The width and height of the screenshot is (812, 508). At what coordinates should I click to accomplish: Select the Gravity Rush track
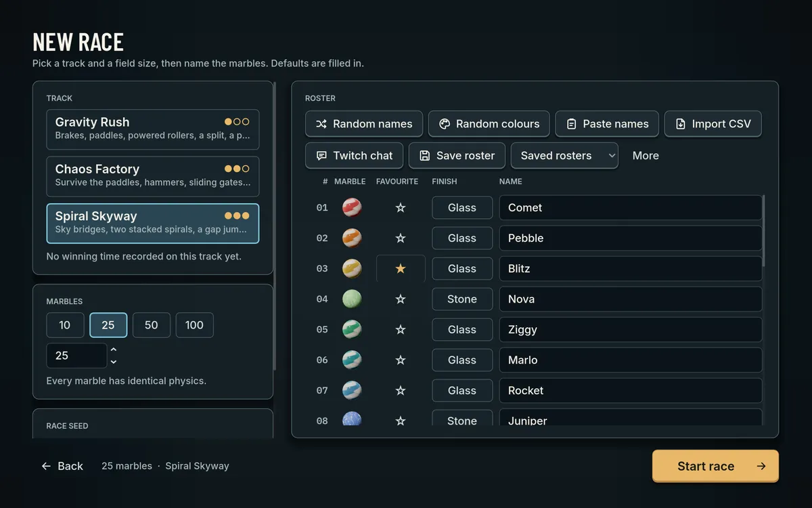click(153, 129)
